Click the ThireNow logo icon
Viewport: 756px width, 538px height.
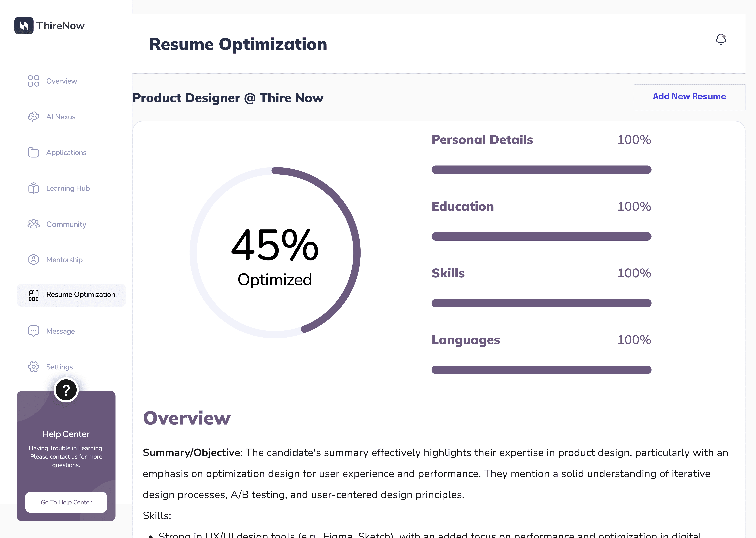[x=24, y=25]
